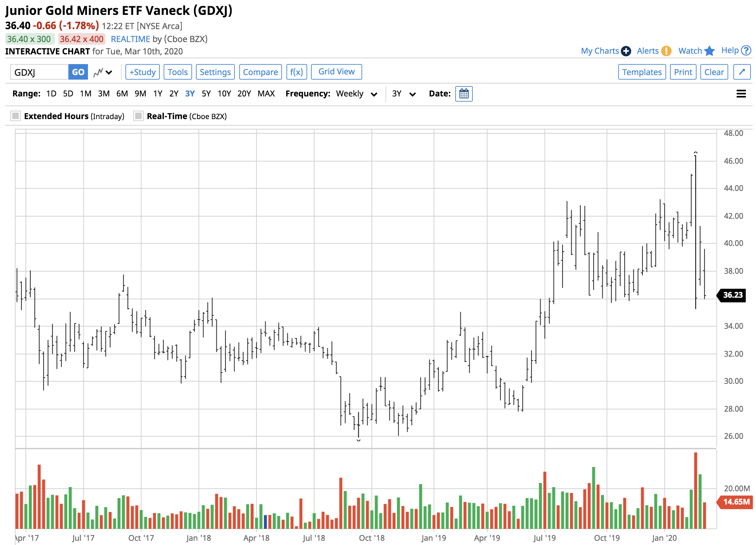
Task: Select the 20Y range
Action: coord(244,94)
